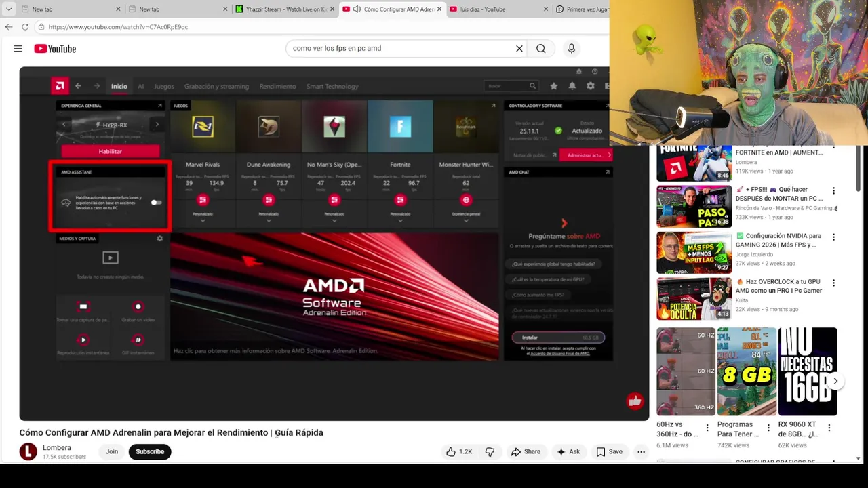Screen dimensions: 868x488
Task: Open Medios y Captura settings gear
Action: click(x=160, y=239)
